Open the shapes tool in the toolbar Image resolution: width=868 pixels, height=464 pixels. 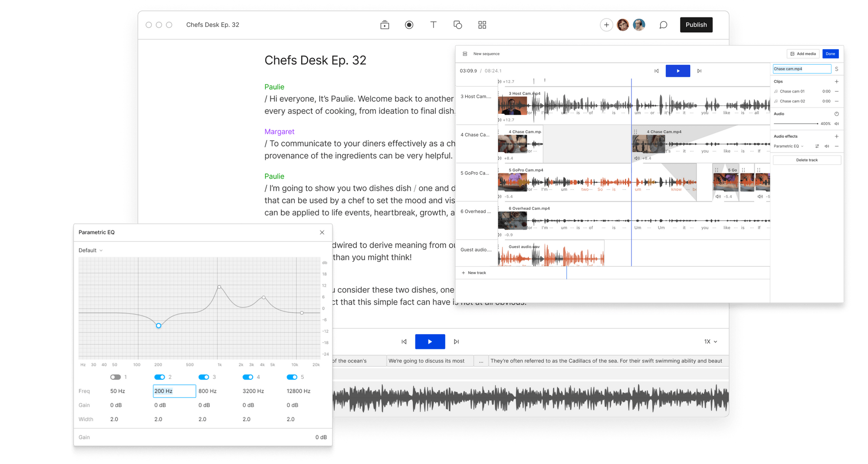click(457, 25)
